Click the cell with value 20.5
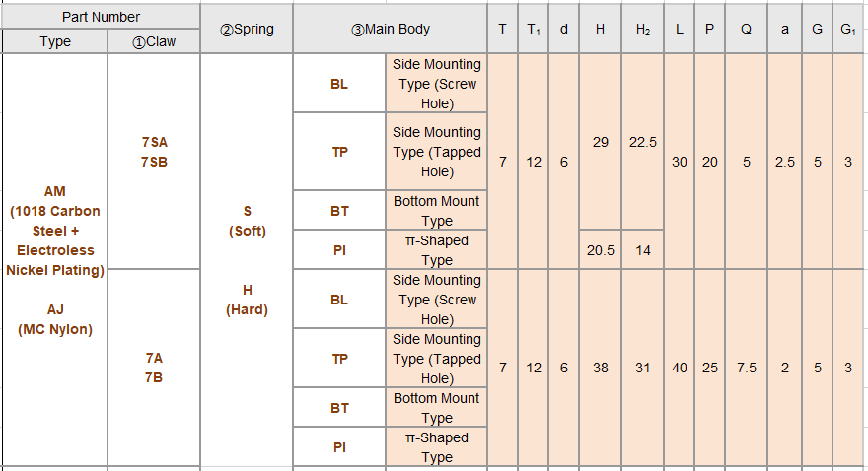The width and height of the screenshot is (868, 471). [601, 250]
